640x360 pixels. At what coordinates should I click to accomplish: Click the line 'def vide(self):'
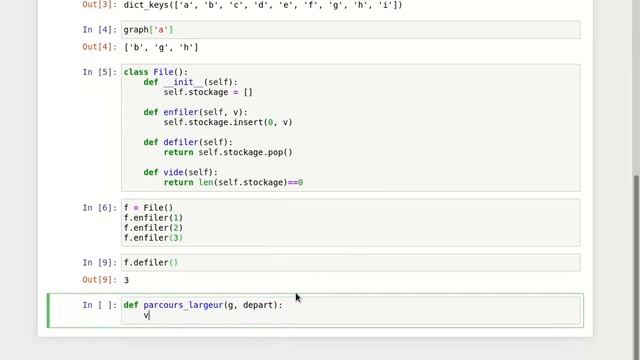pos(180,172)
